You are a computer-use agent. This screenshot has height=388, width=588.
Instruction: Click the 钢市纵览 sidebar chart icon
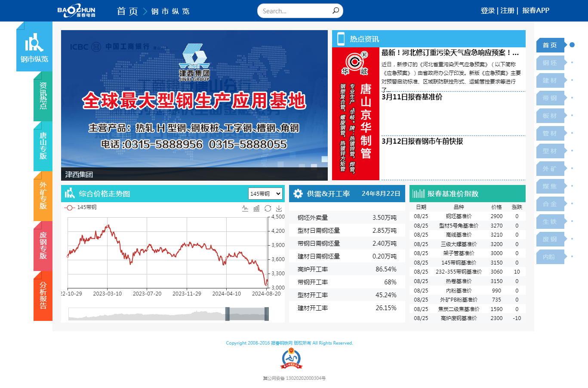pyautogui.click(x=34, y=43)
